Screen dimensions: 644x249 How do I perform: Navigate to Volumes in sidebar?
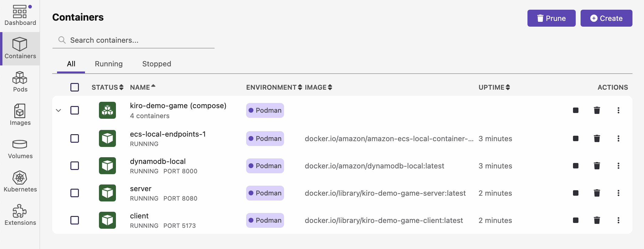(x=20, y=149)
